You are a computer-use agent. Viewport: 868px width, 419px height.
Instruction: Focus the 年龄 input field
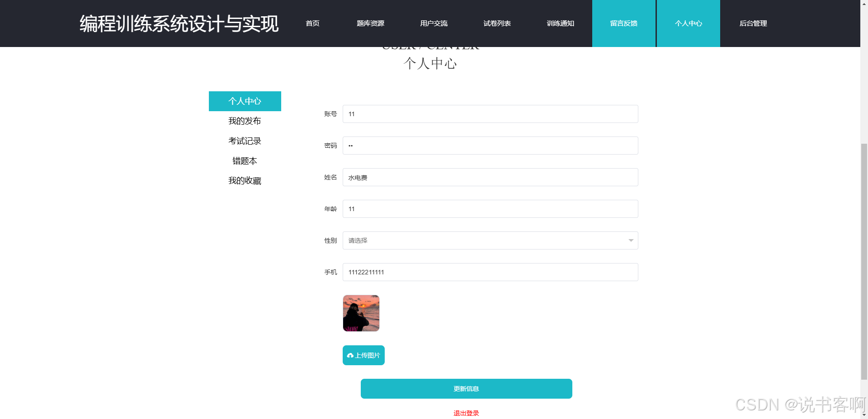click(x=491, y=209)
